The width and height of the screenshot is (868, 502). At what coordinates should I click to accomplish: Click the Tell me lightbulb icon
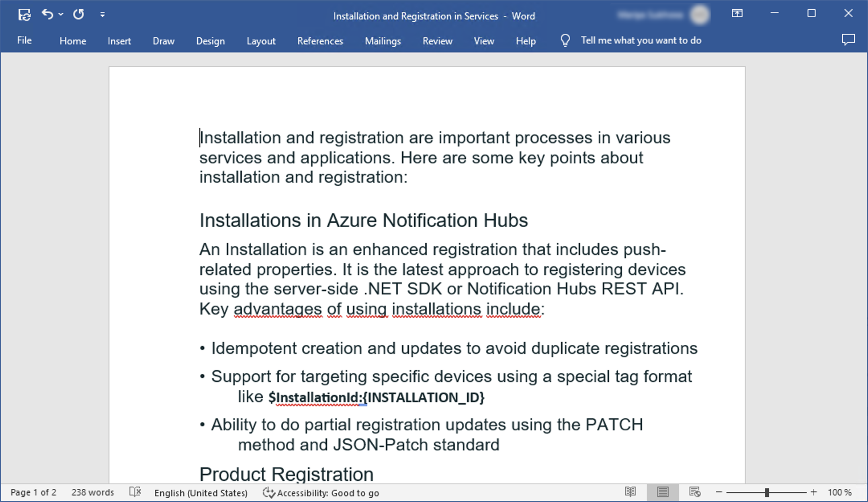tap(565, 40)
